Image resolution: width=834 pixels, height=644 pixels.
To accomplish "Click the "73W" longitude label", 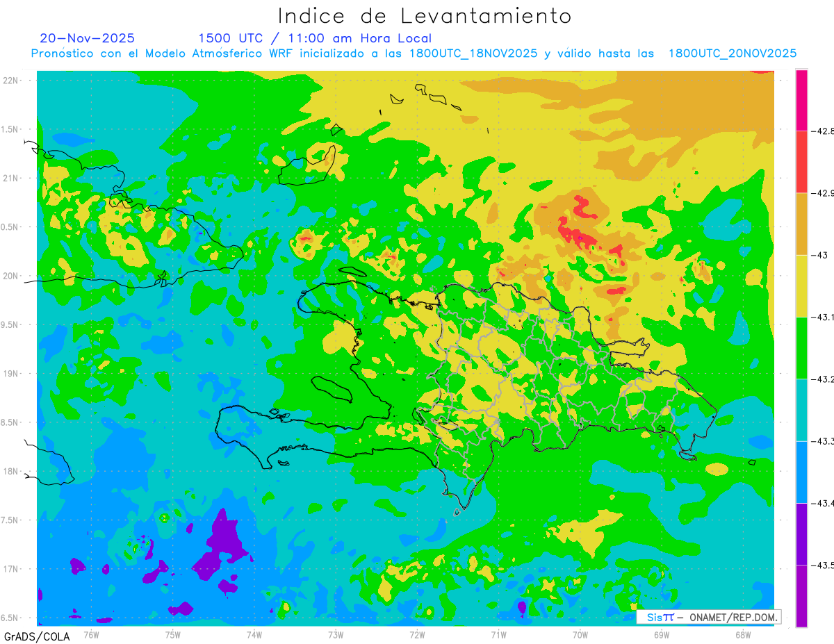I will (x=336, y=634).
